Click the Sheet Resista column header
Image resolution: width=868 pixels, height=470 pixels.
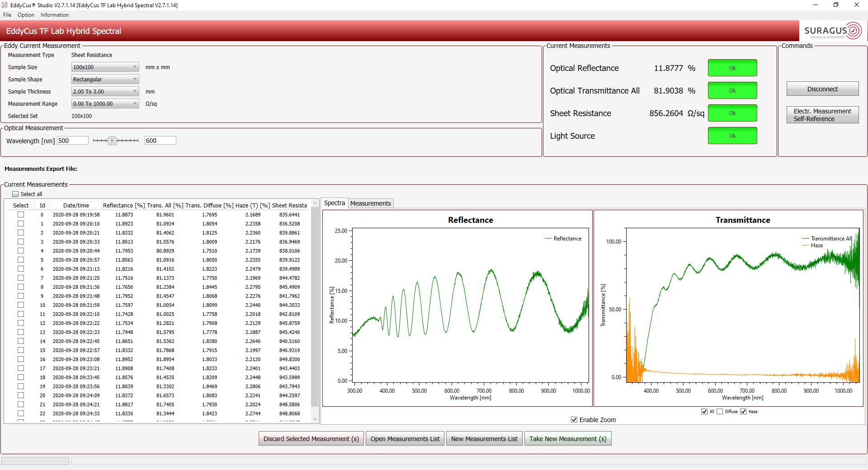click(x=289, y=205)
